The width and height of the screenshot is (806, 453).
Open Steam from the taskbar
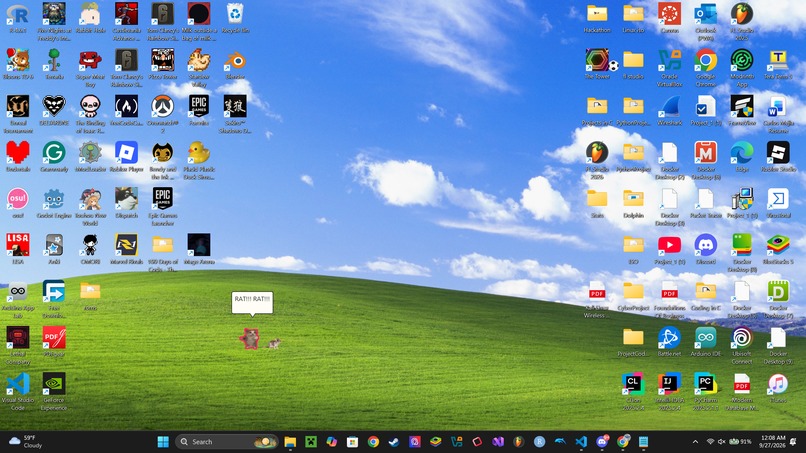(394, 442)
